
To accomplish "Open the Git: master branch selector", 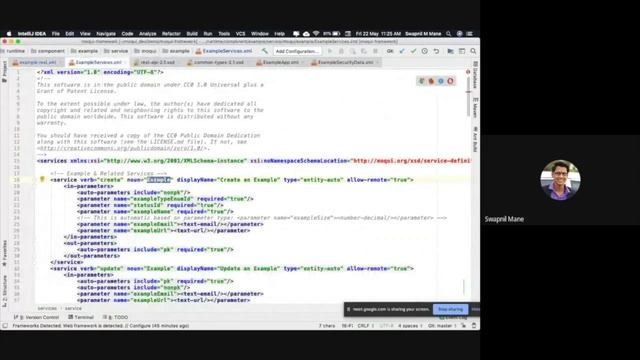I will tap(442, 326).
